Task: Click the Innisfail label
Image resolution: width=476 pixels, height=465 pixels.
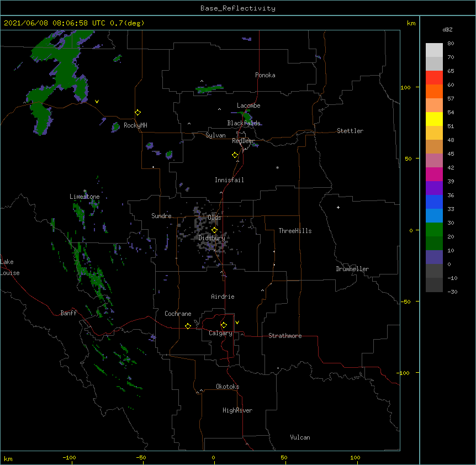Action: point(229,180)
